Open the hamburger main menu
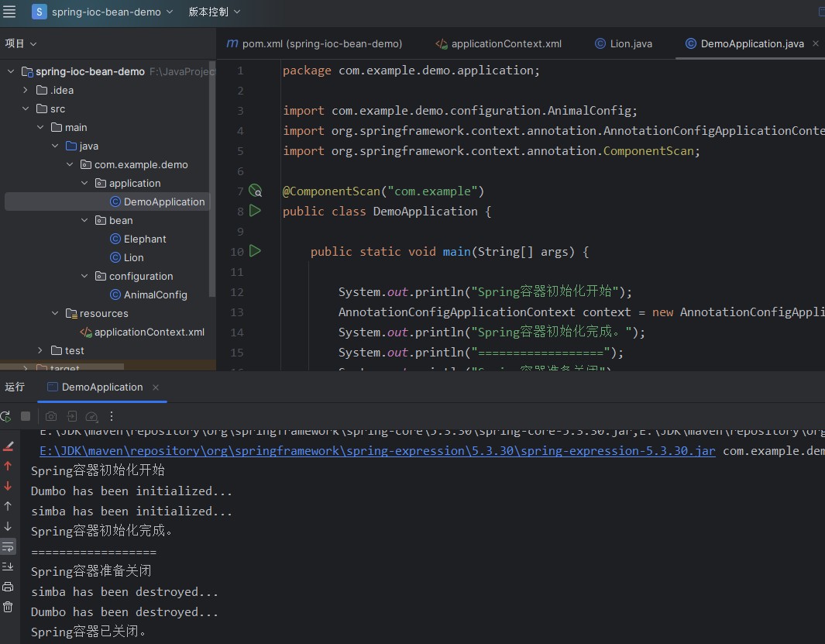This screenshot has height=644, width=825. pyautogui.click(x=9, y=12)
